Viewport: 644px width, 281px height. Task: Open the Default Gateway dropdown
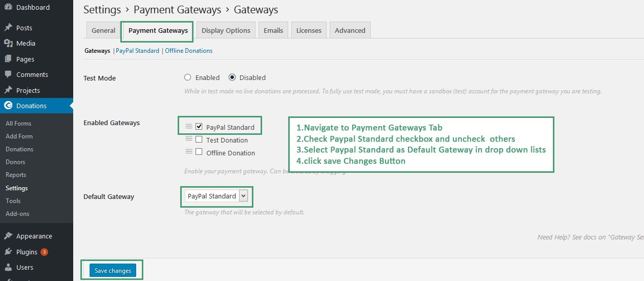coord(217,196)
